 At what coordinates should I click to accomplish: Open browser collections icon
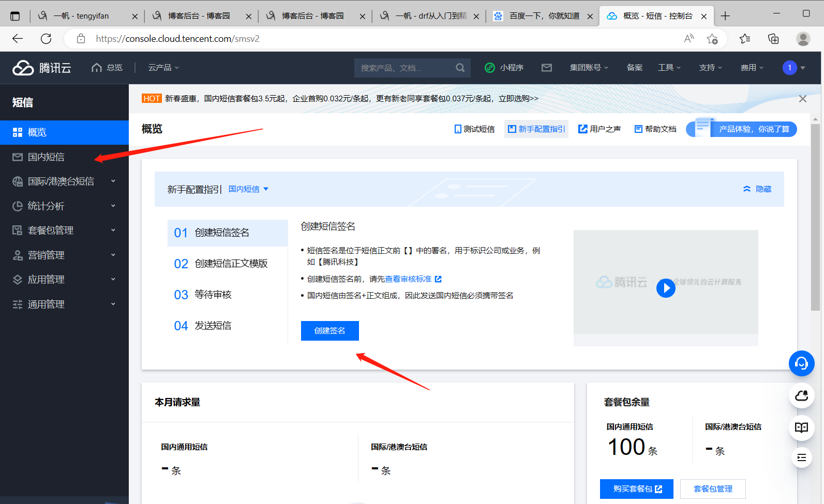pyautogui.click(x=773, y=39)
